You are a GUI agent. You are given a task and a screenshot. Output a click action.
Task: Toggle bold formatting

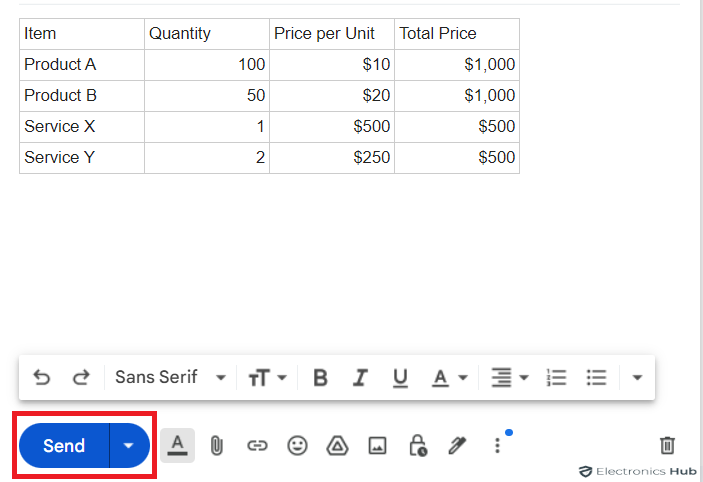pyautogui.click(x=320, y=378)
